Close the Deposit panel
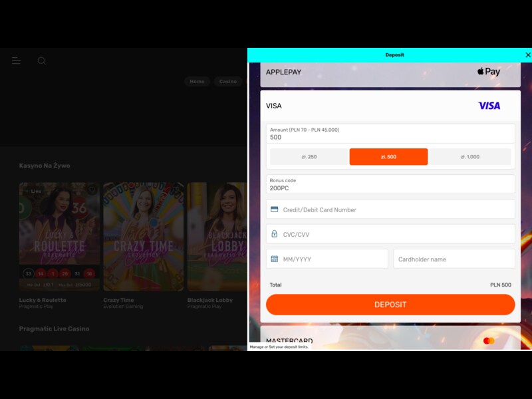This screenshot has width=532, height=399. click(528, 55)
